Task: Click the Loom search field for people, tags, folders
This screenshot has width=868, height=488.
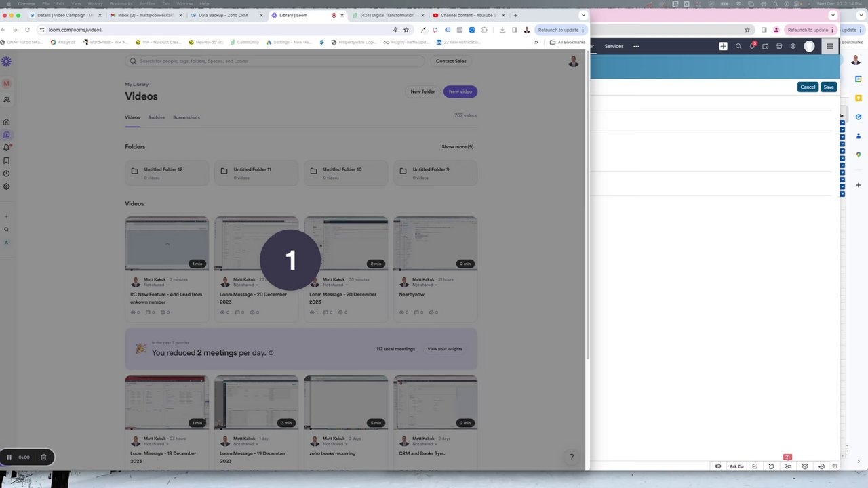Action: click(275, 61)
